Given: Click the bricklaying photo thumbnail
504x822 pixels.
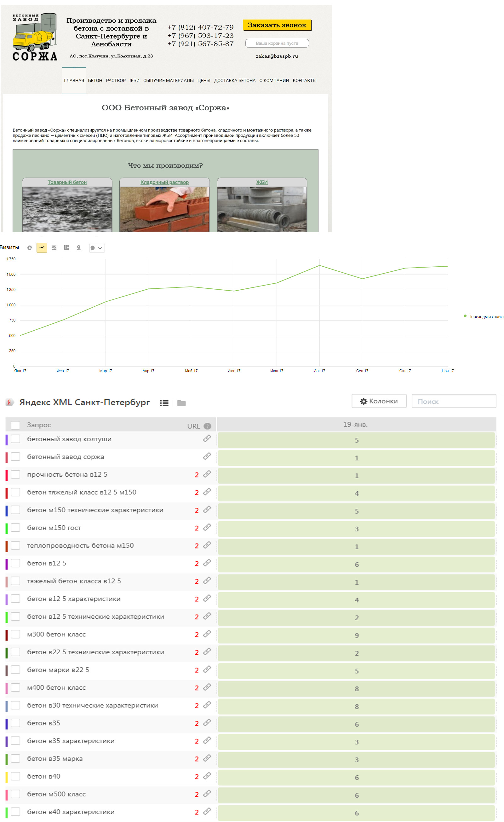Looking at the screenshot, I should tap(164, 209).
